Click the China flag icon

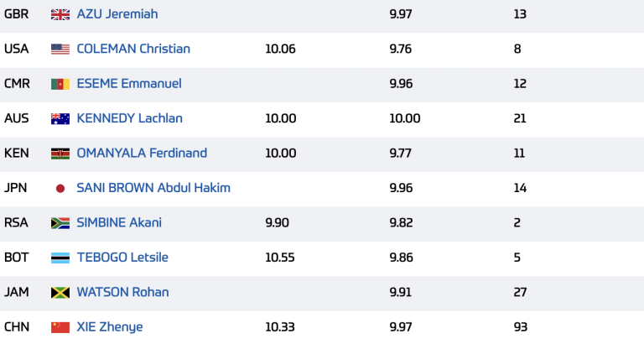[60, 327]
